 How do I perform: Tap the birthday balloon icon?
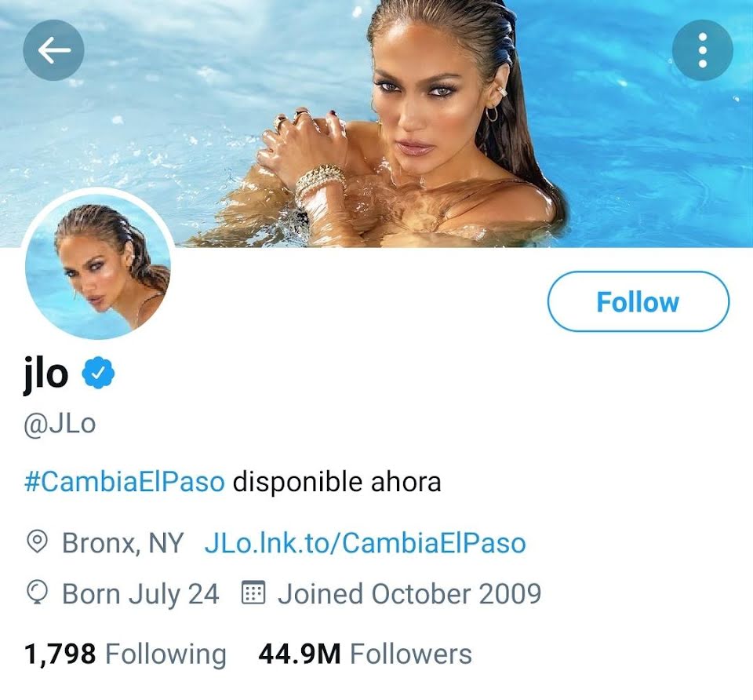point(37,592)
